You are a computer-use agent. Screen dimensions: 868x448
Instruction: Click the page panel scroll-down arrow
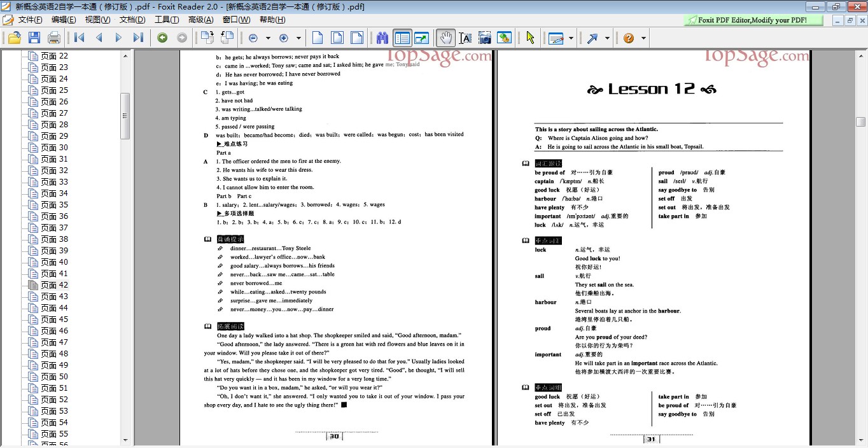[x=125, y=440]
